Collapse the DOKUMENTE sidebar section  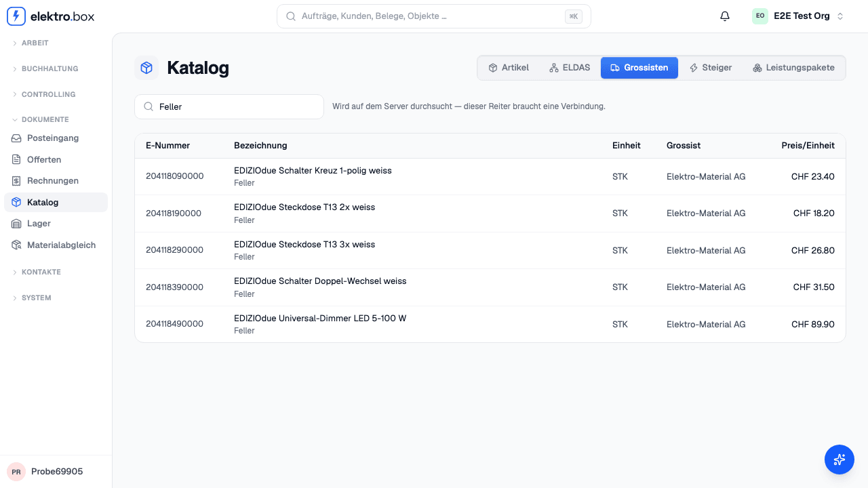[56, 119]
